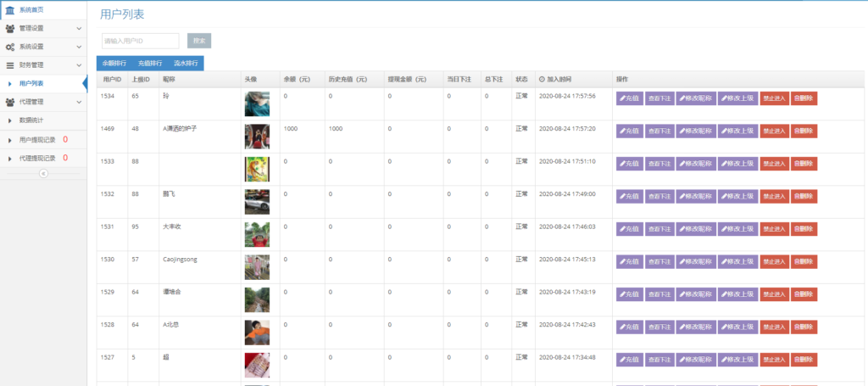Click the clock icon in 加入时间 column header
Viewport: 868px width, 386px height.
(542, 79)
